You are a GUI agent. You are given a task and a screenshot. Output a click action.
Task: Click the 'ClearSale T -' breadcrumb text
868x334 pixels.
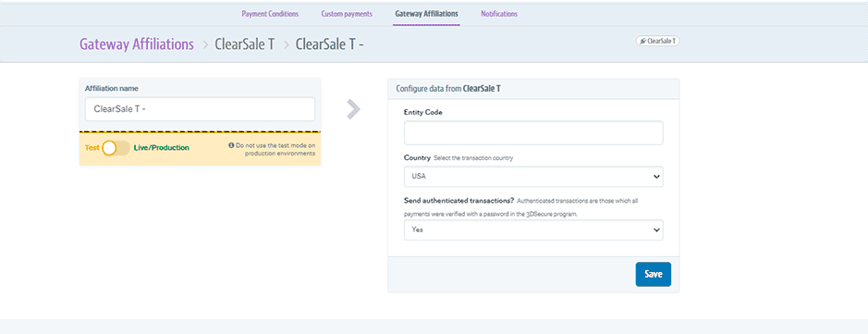coord(329,44)
